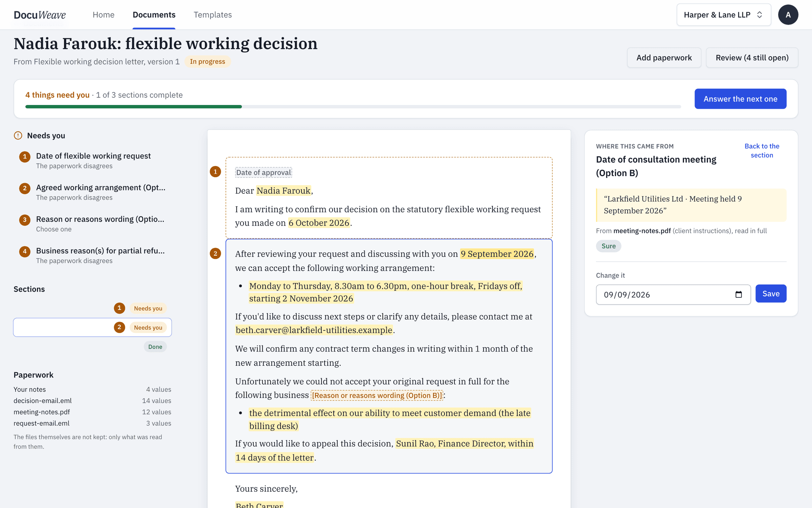Click the Your notes paperwork row

point(92,389)
